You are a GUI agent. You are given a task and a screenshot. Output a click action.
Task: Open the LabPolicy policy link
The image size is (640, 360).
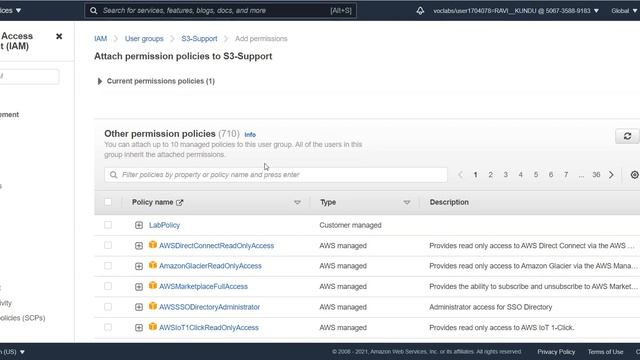[164, 225]
